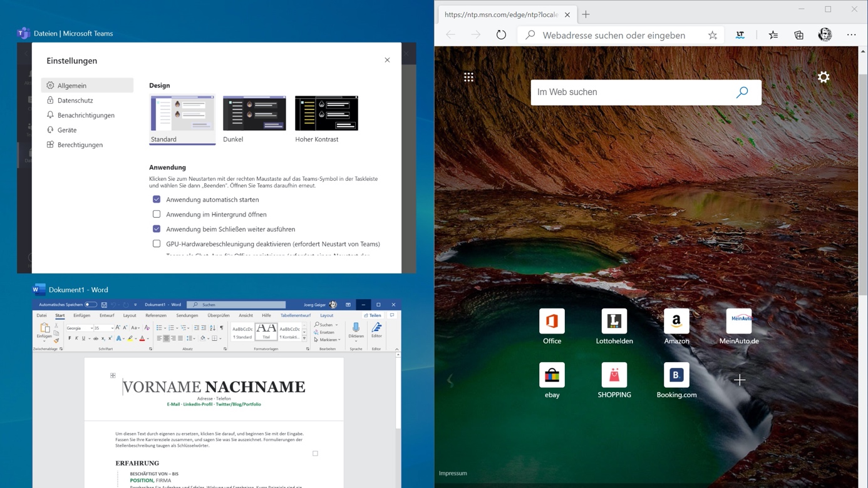Check GPU-Hardwarebeschleunigung deaktivieren
868x488 pixels.
tap(157, 244)
